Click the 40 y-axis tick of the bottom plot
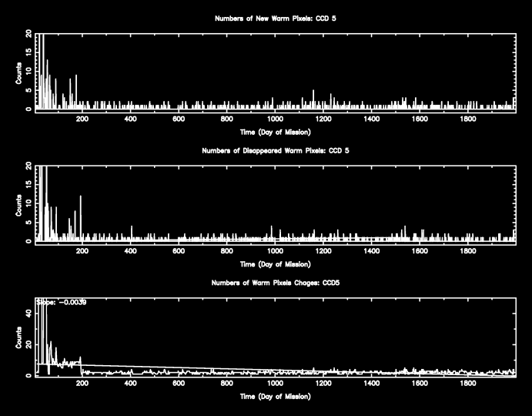 tap(28, 314)
